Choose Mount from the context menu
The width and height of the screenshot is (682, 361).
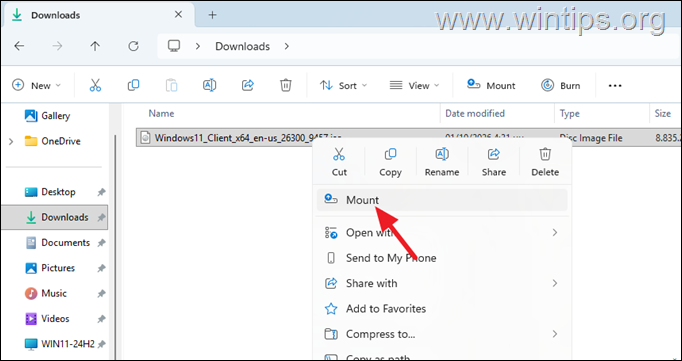tap(442, 200)
